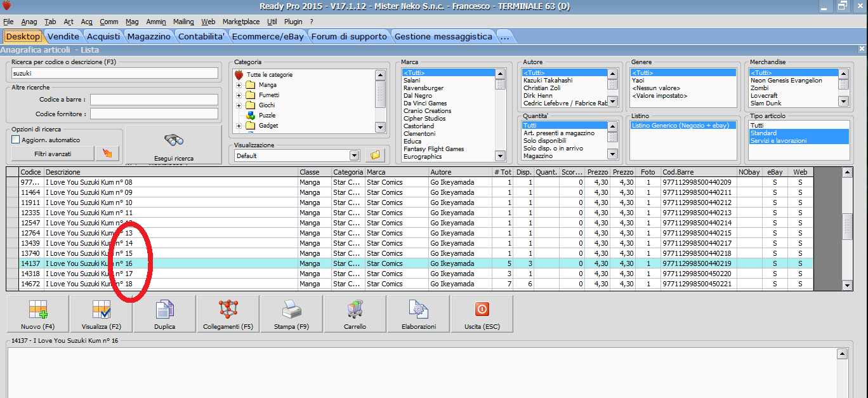Image resolution: width=868 pixels, height=398 pixels.
Task: Exit the list with Uscita (ESC)
Action: pyautogui.click(x=482, y=314)
